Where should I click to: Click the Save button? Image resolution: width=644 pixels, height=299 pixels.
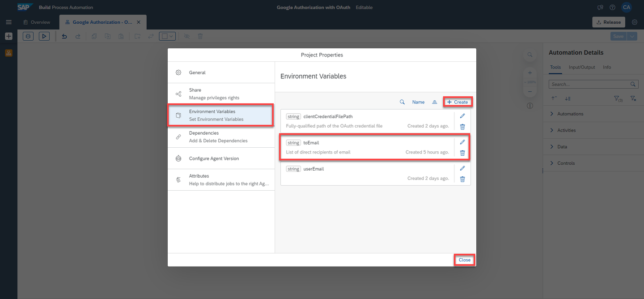pos(618,36)
